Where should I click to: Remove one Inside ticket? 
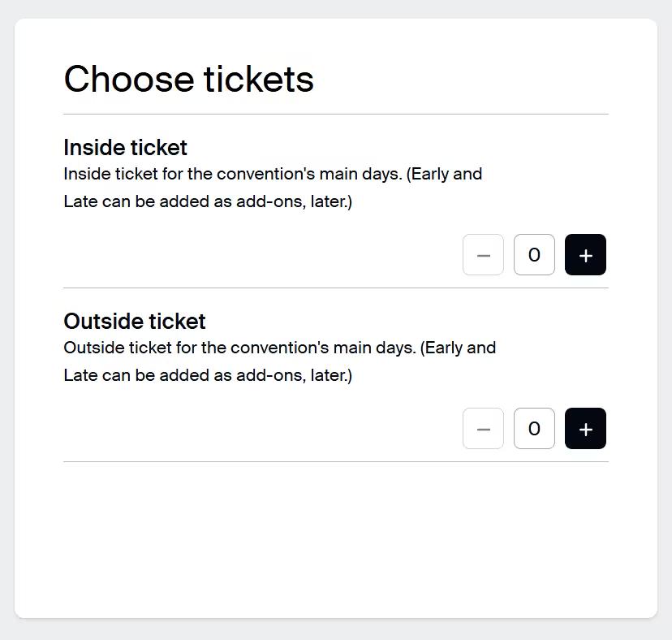[483, 255]
